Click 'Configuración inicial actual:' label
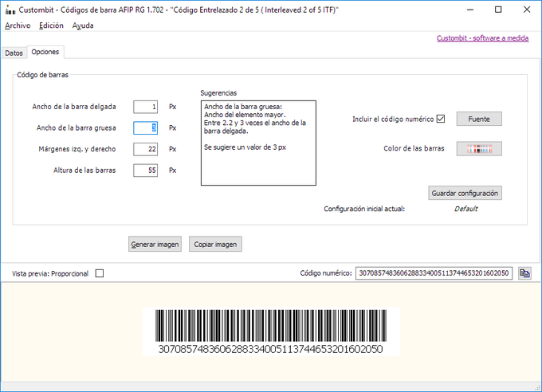The width and height of the screenshot is (542, 392). tap(364, 209)
